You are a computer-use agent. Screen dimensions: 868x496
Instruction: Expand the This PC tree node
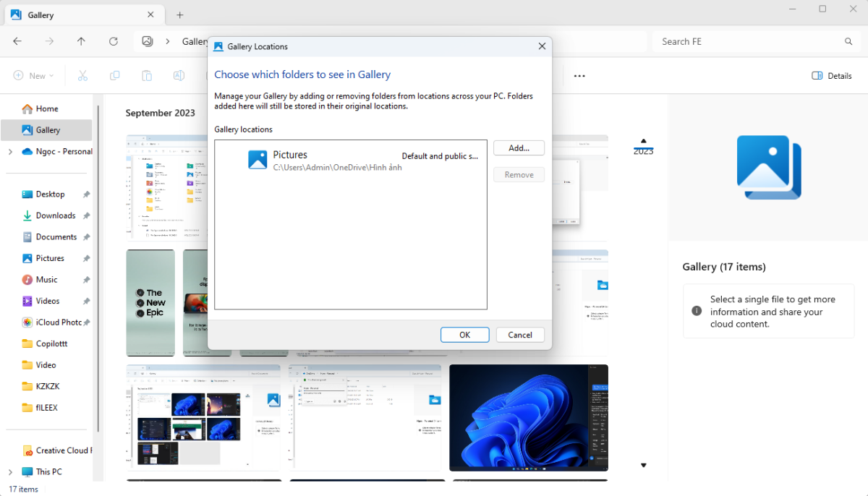coord(10,472)
